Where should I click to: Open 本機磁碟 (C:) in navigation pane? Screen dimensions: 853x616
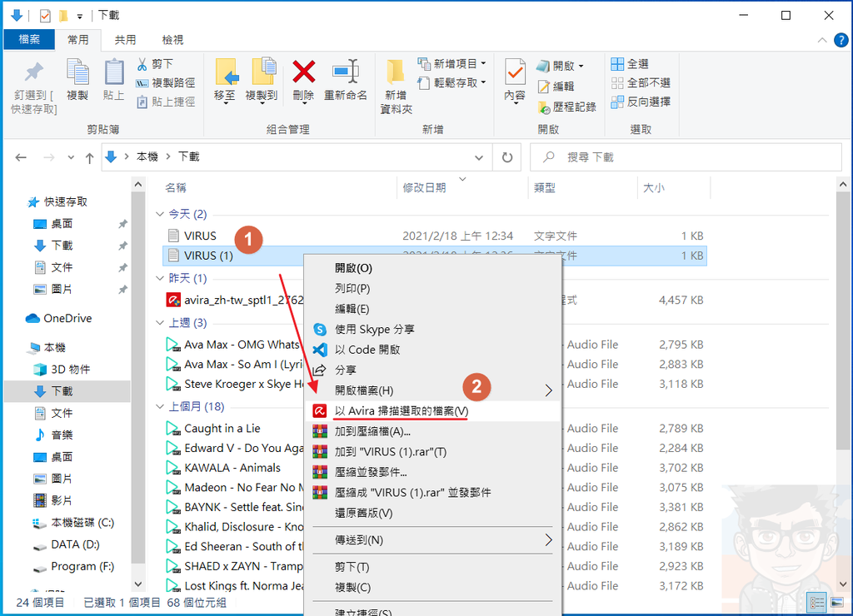[73, 523]
